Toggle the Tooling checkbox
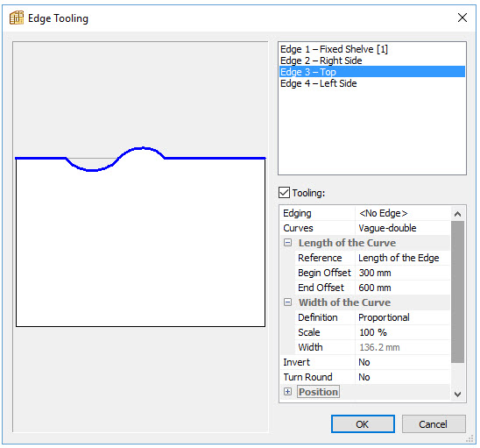Screen dimensions: 480x448 point(284,193)
